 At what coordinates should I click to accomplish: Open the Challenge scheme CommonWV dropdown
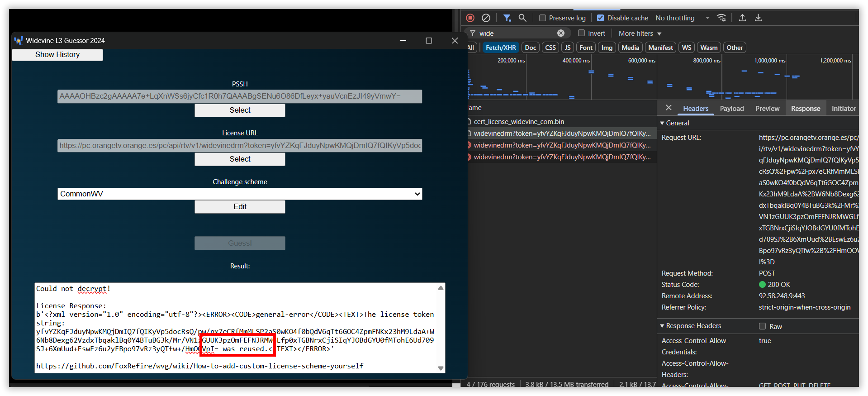[240, 194]
